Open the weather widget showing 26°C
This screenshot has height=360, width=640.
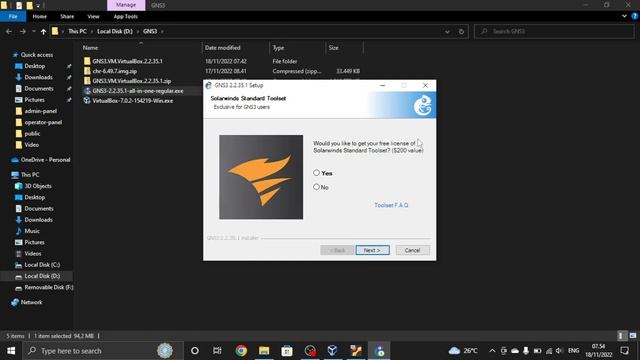pos(463,351)
